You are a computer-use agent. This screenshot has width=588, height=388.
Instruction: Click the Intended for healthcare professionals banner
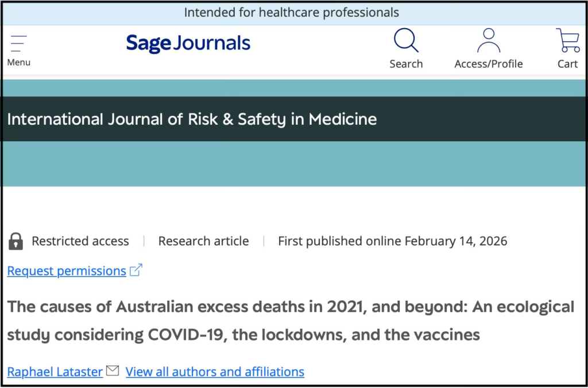point(291,13)
